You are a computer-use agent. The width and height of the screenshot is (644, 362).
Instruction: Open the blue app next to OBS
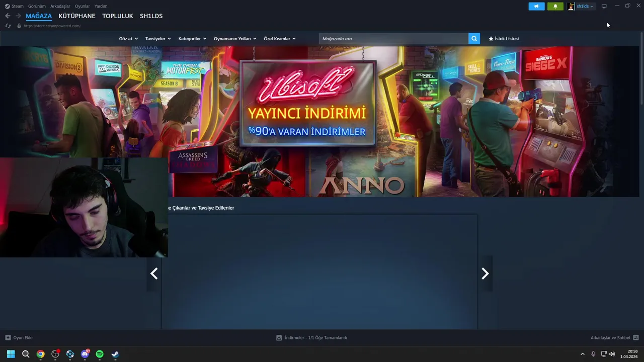[x=70, y=354]
